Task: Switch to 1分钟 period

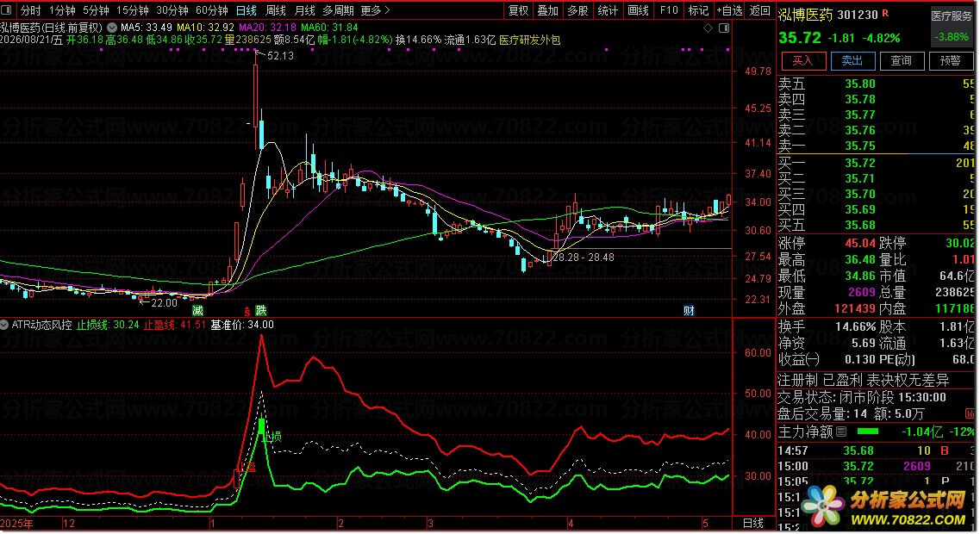Action: coord(62,10)
